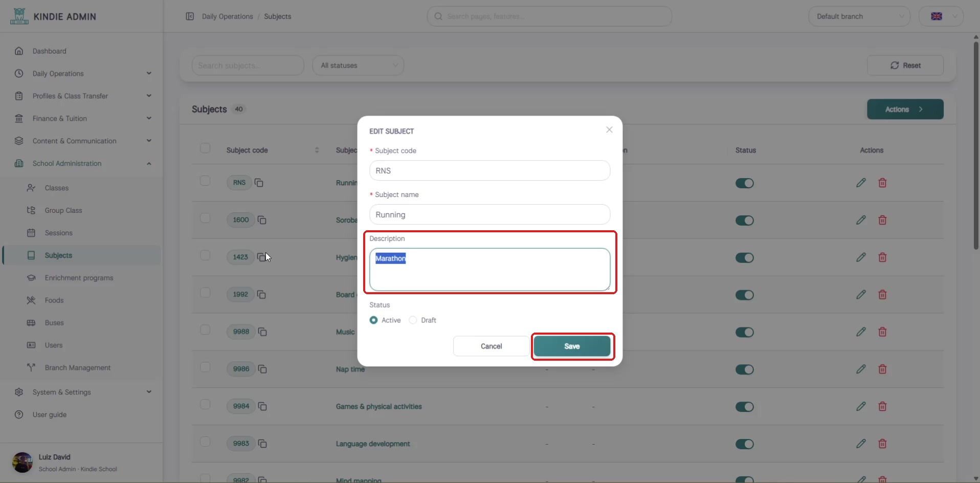
Task: Click the sort icon on Subject code column
Action: [x=317, y=150]
